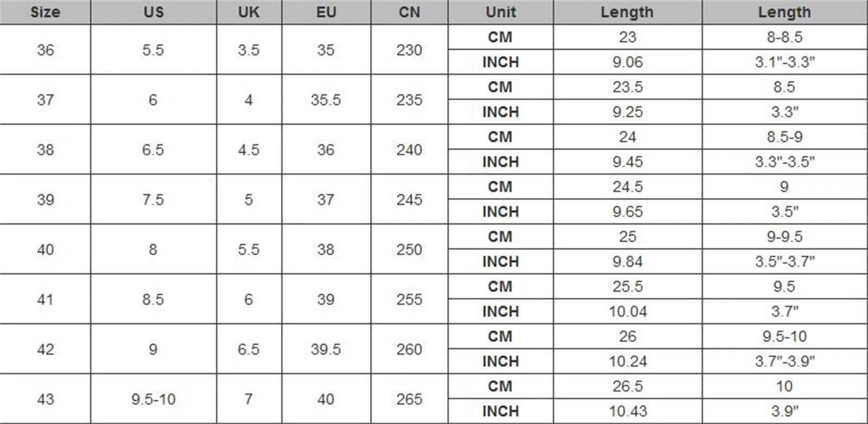Click the EU value 35.5 cell

[x=325, y=100]
